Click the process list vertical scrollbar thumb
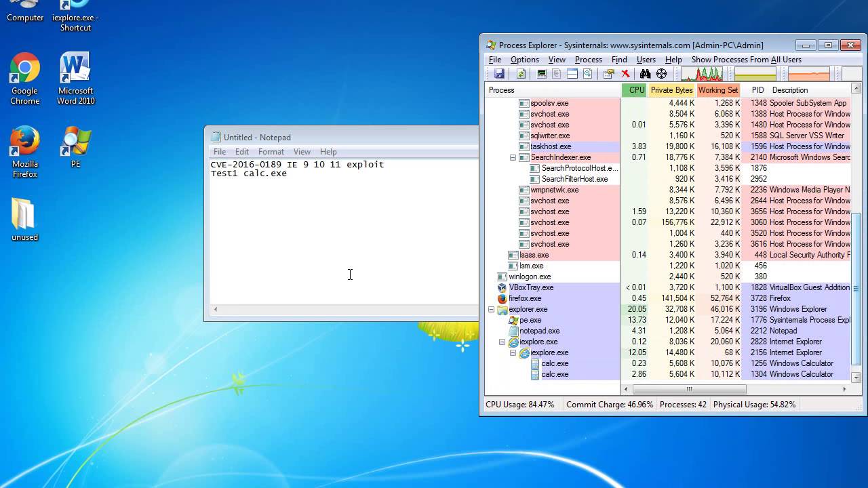Screen dimensions: 868x488 click(856, 289)
